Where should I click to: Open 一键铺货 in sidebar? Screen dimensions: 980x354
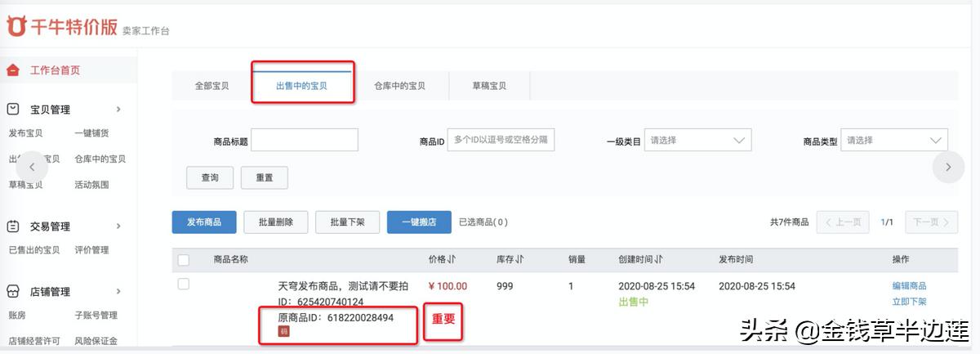(91, 133)
